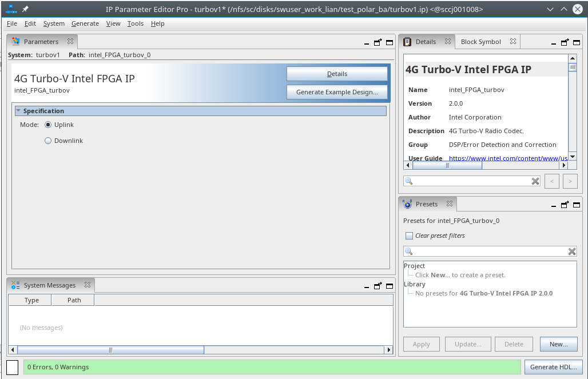Close the System Messages tab
The height and width of the screenshot is (379, 588).
(x=88, y=285)
